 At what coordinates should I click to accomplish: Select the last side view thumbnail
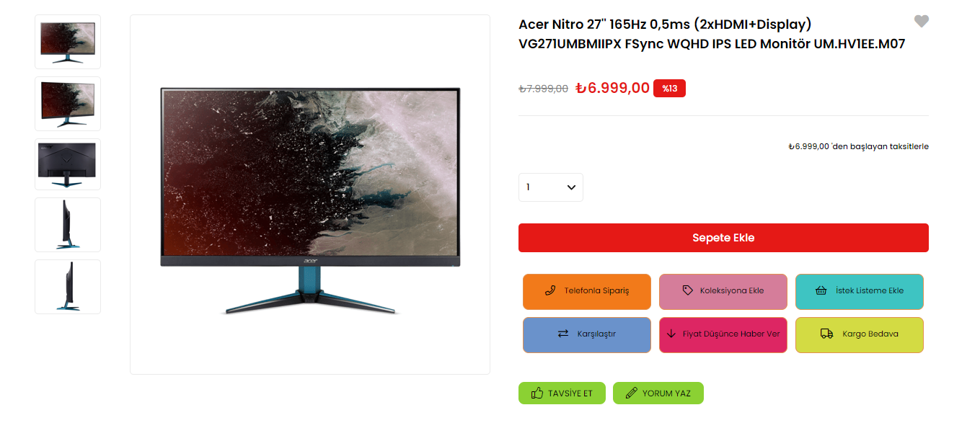click(x=68, y=287)
